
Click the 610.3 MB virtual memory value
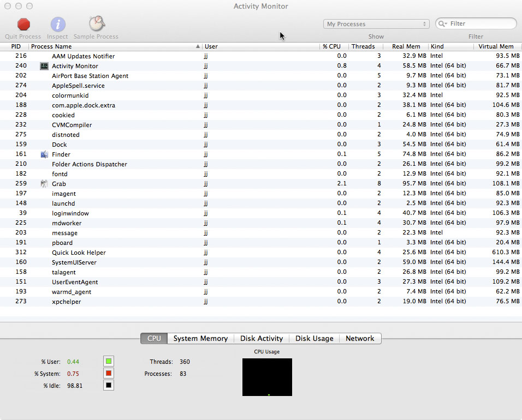point(506,252)
